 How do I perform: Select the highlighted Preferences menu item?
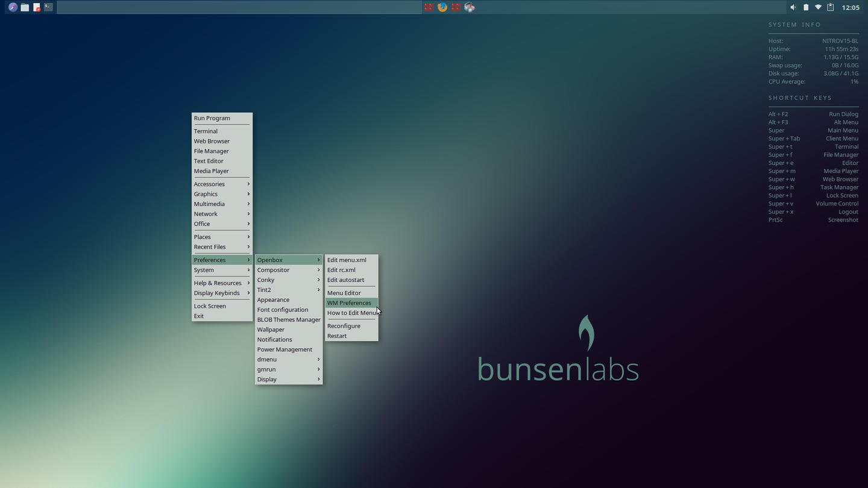click(222, 260)
